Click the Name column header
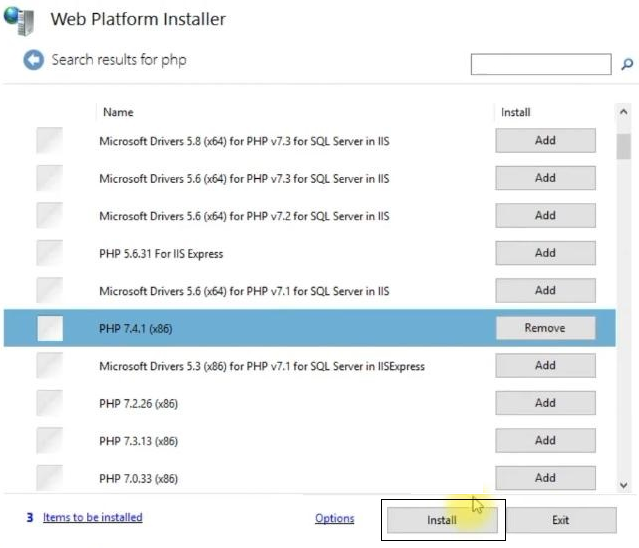Image resolution: width=639 pixels, height=548 pixels. click(x=118, y=112)
